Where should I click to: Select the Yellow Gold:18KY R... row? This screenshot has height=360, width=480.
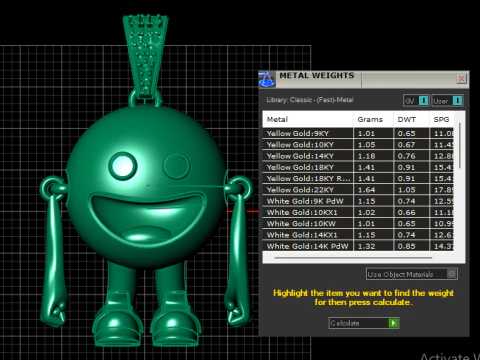pos(358,179)
